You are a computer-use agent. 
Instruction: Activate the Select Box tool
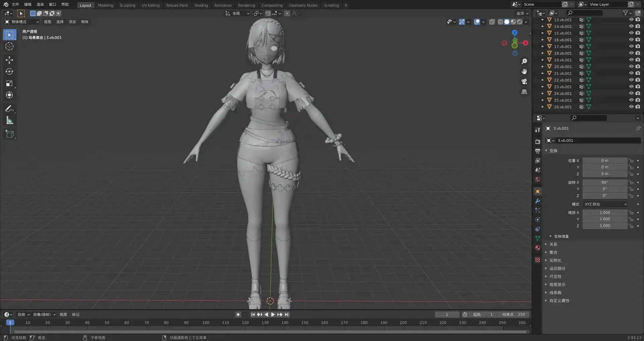[9, 35]
